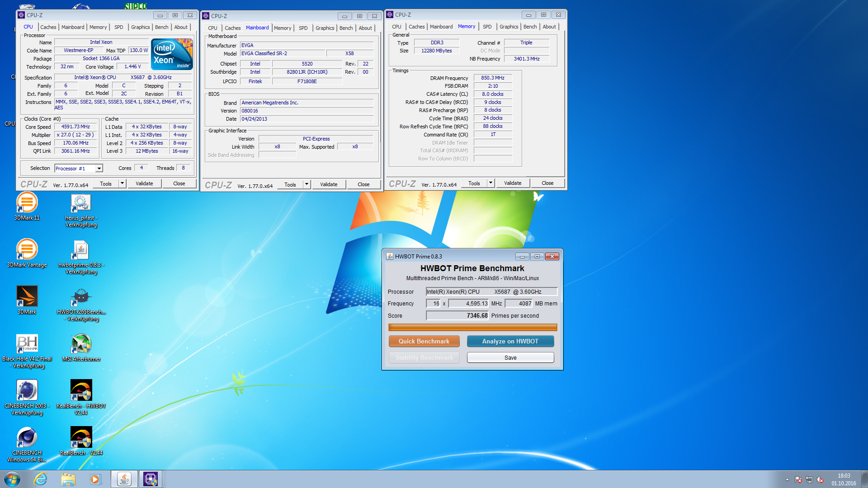868x488 pixels.
Task: Open Windows Media Player taskbar icon
Action: (x=95, y=479)
